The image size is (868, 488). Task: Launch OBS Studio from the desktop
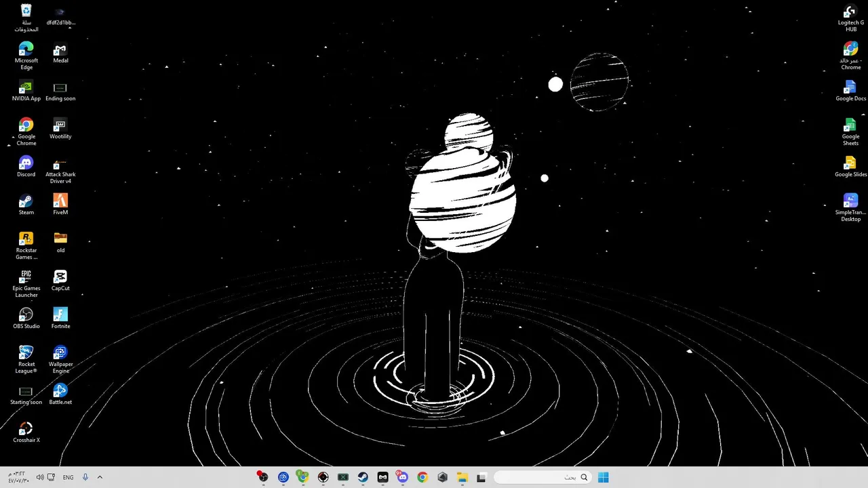point(26,319)
